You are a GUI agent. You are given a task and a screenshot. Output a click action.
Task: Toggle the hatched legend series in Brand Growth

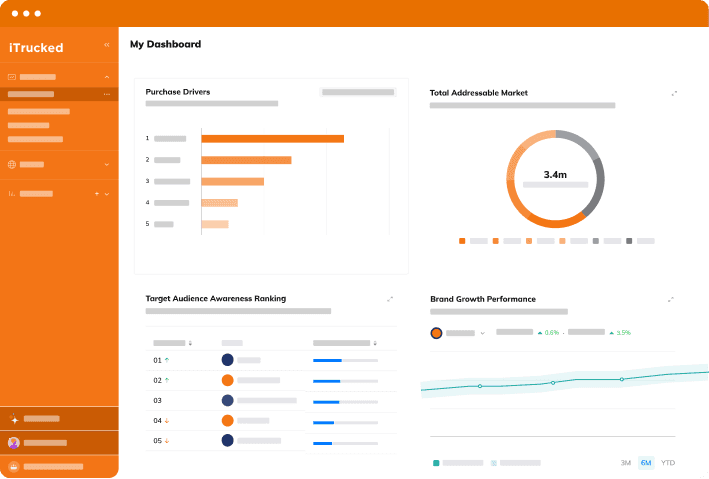coord(493,463)
